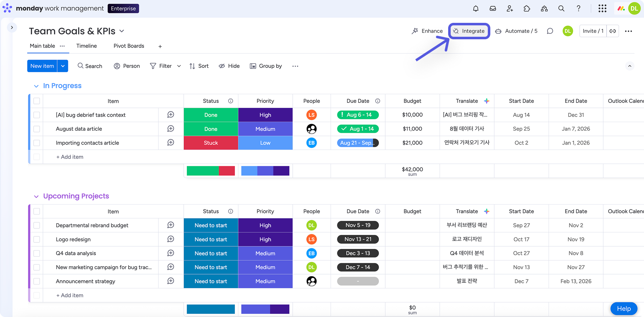Open the apps marketplace puzzle icon
This screenshot has height=317, width=644.
(x=527, y=9)
